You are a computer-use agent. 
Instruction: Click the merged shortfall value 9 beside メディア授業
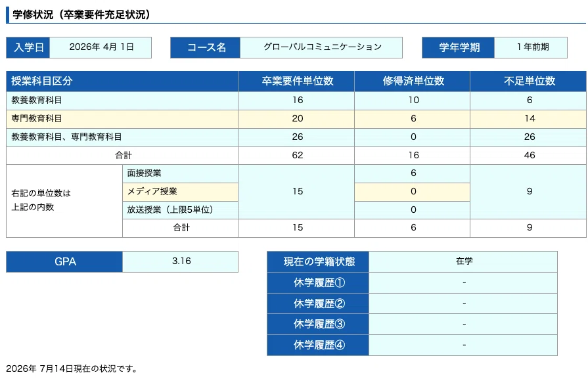click(x=528, y=192)
